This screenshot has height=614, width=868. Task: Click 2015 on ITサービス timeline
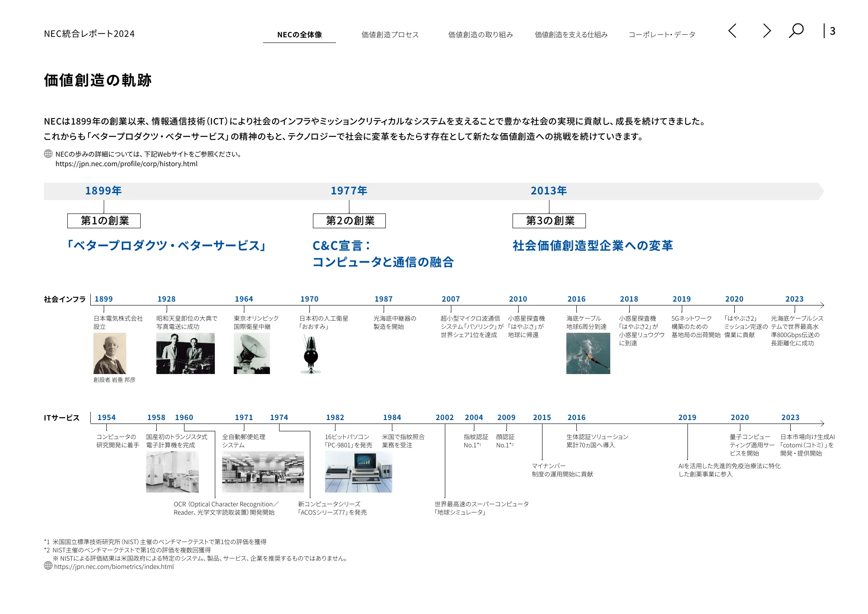coord(542,417)
